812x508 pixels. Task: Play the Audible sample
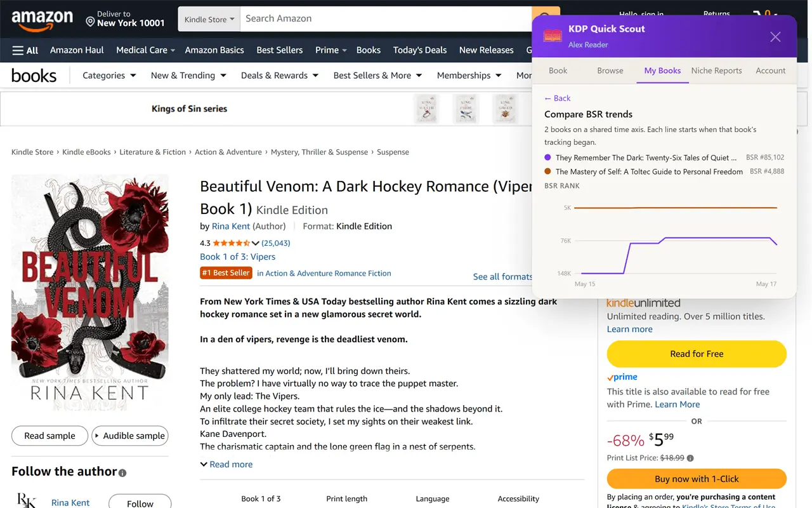[130, 436]
